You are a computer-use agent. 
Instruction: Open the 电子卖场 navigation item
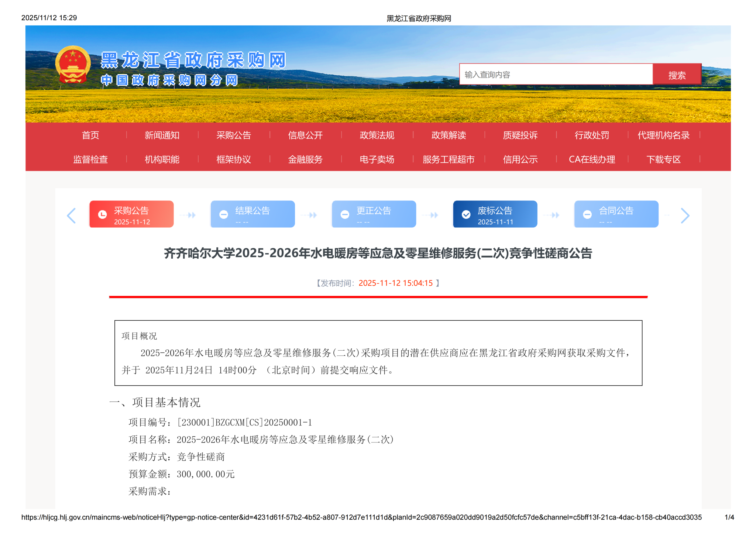click(x=377, y=159)
